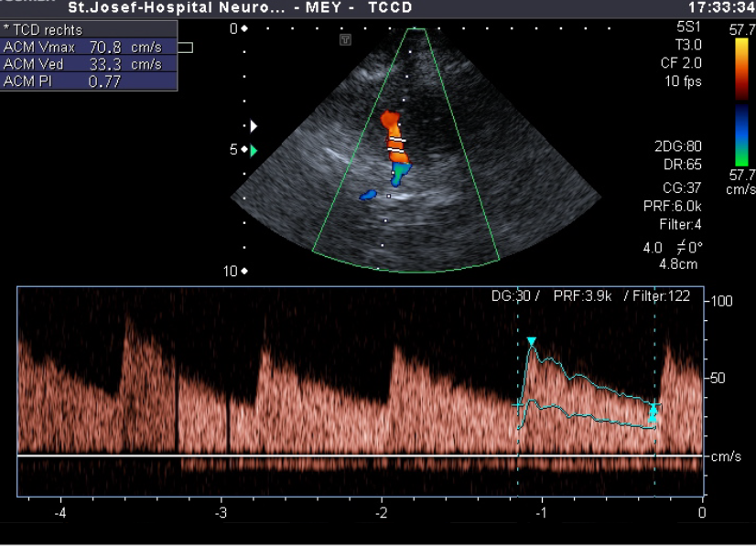The height and width of the screenshot is (546, 756).
Task: Select the white focus triangle on depth scale
Action: 254,126
